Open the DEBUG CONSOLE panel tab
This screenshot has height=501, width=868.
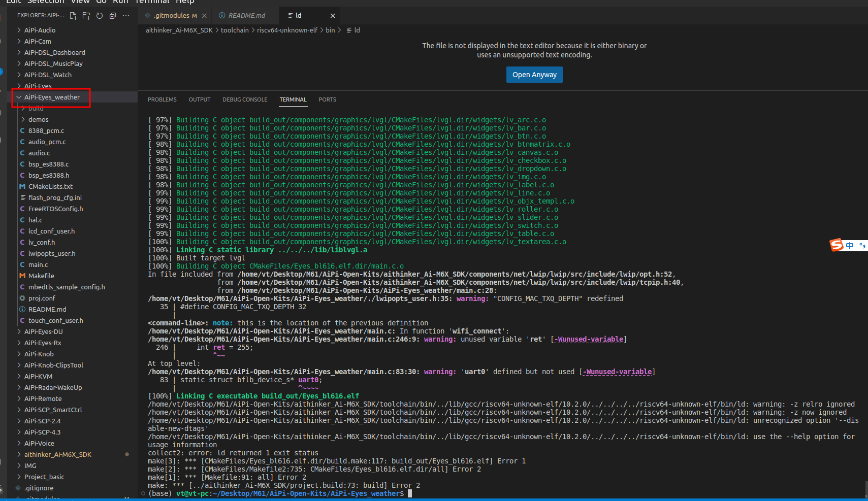coord(245,99)
